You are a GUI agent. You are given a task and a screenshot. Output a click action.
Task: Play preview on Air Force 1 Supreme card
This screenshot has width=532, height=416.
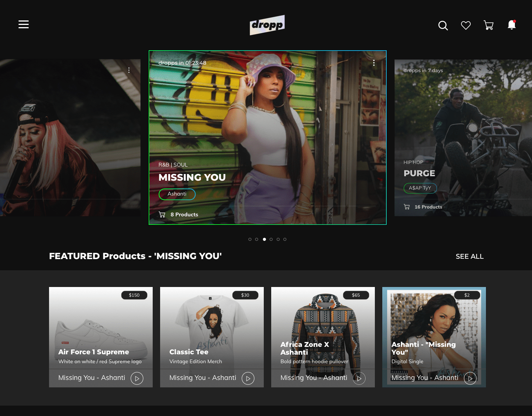(x=137, y=378)
